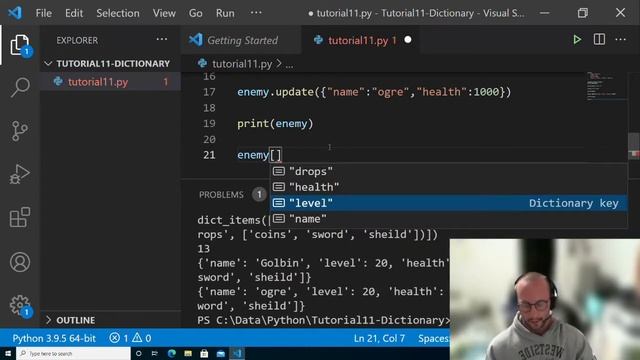
Task: Click the code minimap
Action: click(x=606, y=86)
